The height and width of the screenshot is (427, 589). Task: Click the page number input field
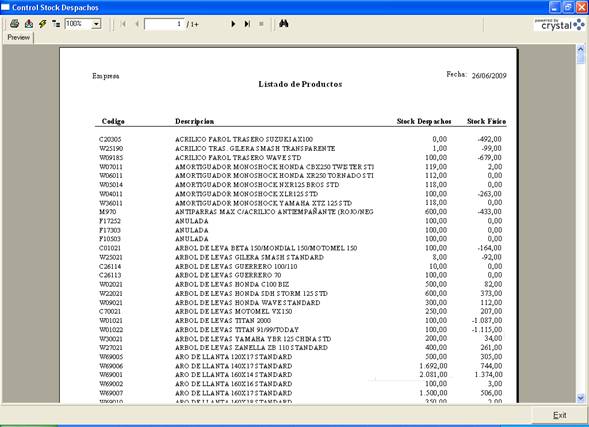click(164, 24)
